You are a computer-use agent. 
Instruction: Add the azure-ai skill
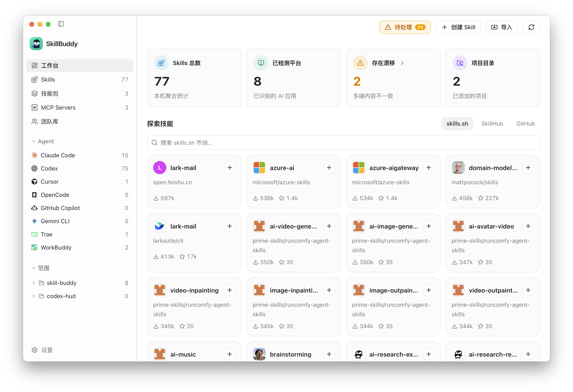[x=329, y=168]
